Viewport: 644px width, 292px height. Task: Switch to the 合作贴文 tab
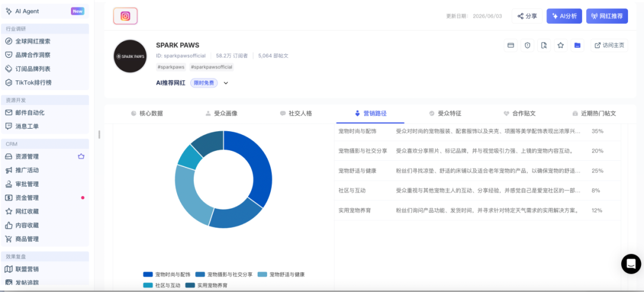(519, 113)
